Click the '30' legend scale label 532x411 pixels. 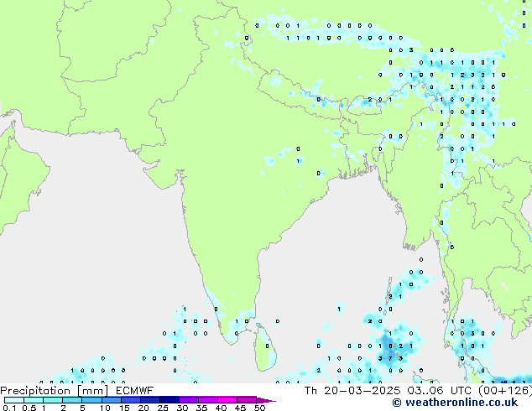182,408
